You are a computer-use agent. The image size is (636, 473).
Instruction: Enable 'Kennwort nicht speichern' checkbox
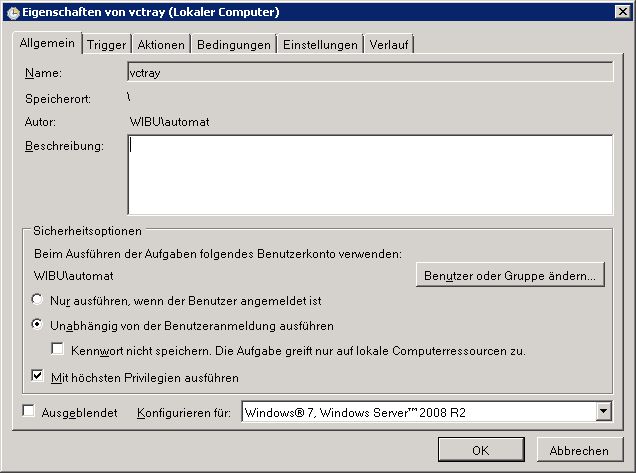click(58, 350)
